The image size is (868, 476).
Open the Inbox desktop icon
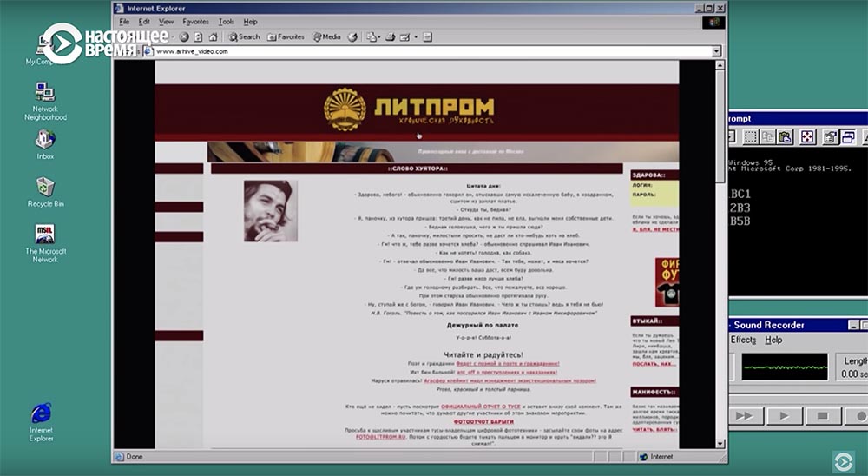[x=45, y=143]
